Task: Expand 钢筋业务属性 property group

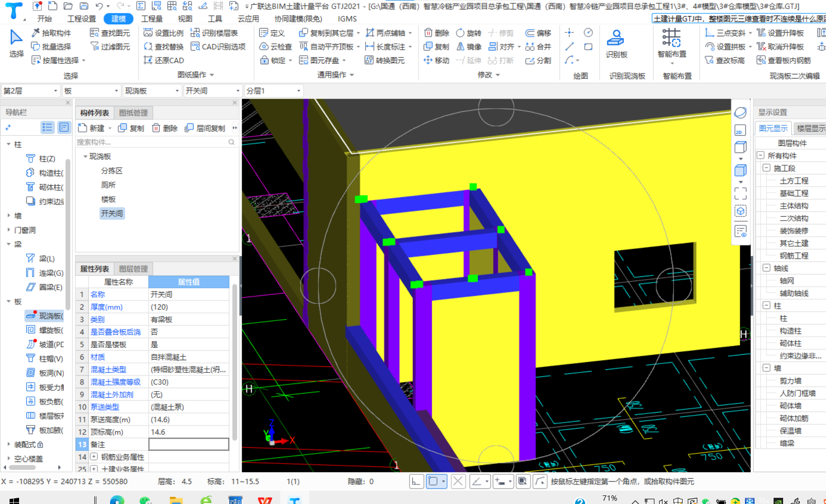Action: (x=94, y=457)
